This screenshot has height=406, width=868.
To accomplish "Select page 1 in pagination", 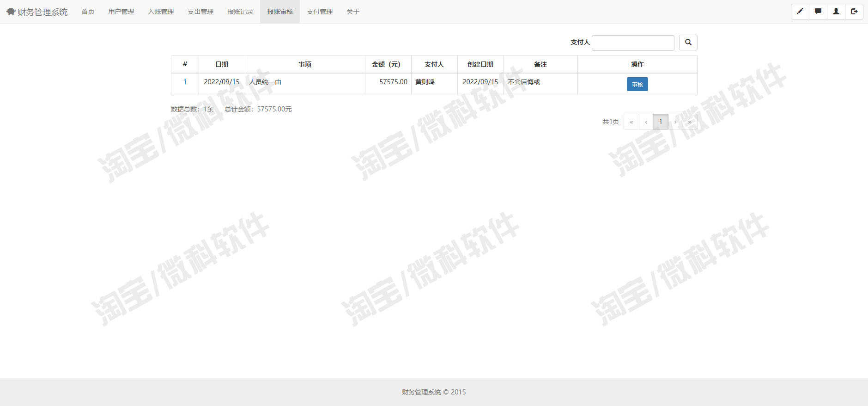I will (x=661, y=122).
